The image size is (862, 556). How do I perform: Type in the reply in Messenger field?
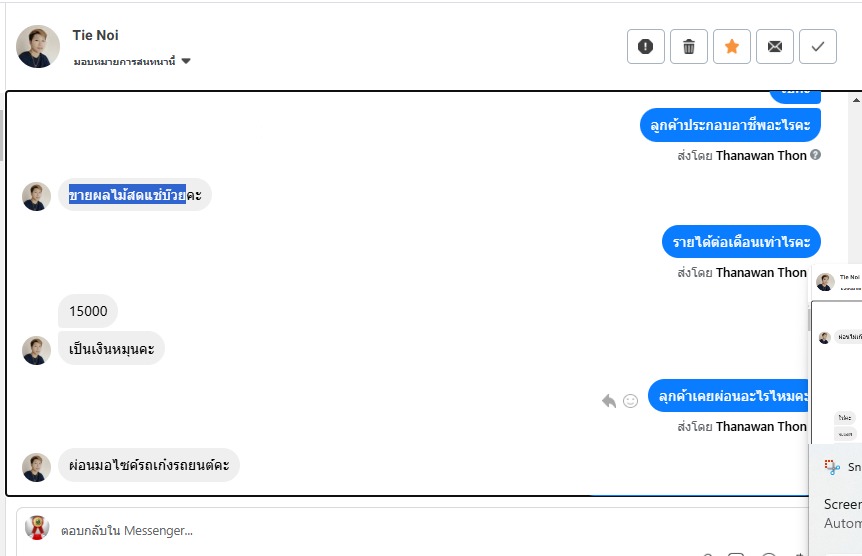[x=400, y=530]
